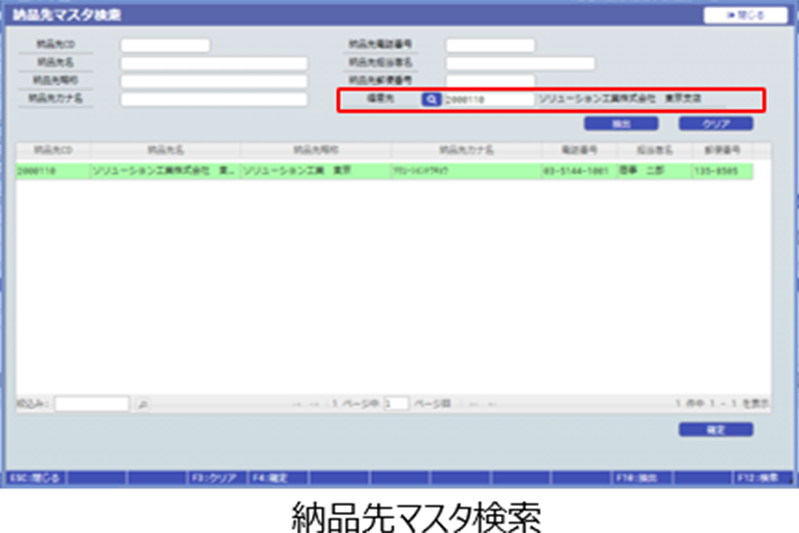The height and width of the screenshot is (533, 799).
Task: Click the magnifier icon beside 得意先 field
Action: point(430,100)
